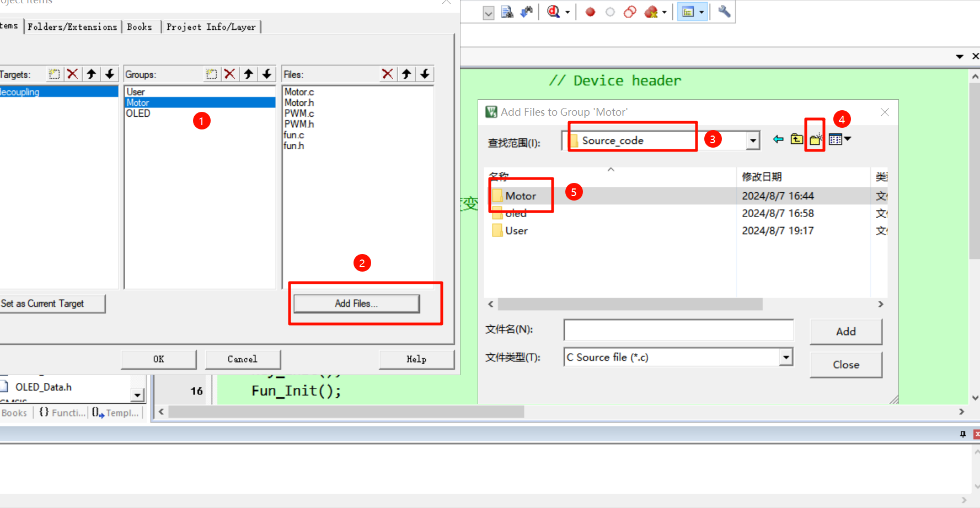Click OLED_Data.h in the project tree
The width and height of the screenshot is (980, 508).
click(43, 387)
